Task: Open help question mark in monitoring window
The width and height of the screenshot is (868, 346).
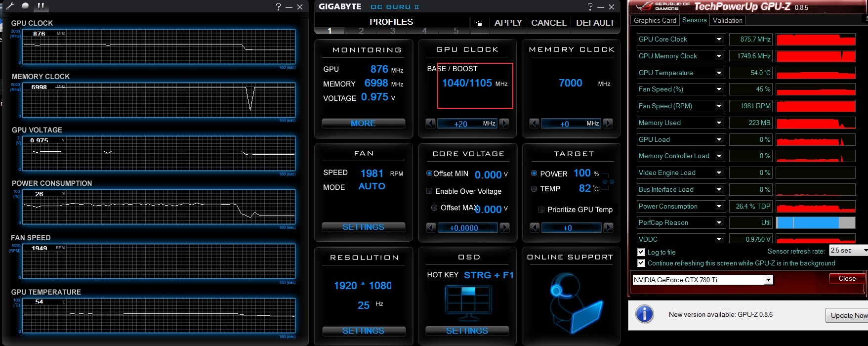Action: tap(278, 6)
